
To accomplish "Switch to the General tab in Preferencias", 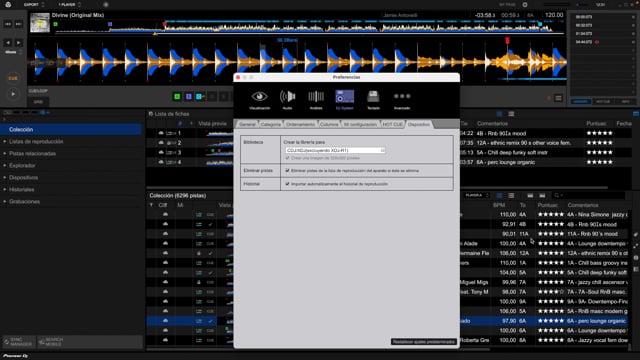I will [x=247, y=124].
